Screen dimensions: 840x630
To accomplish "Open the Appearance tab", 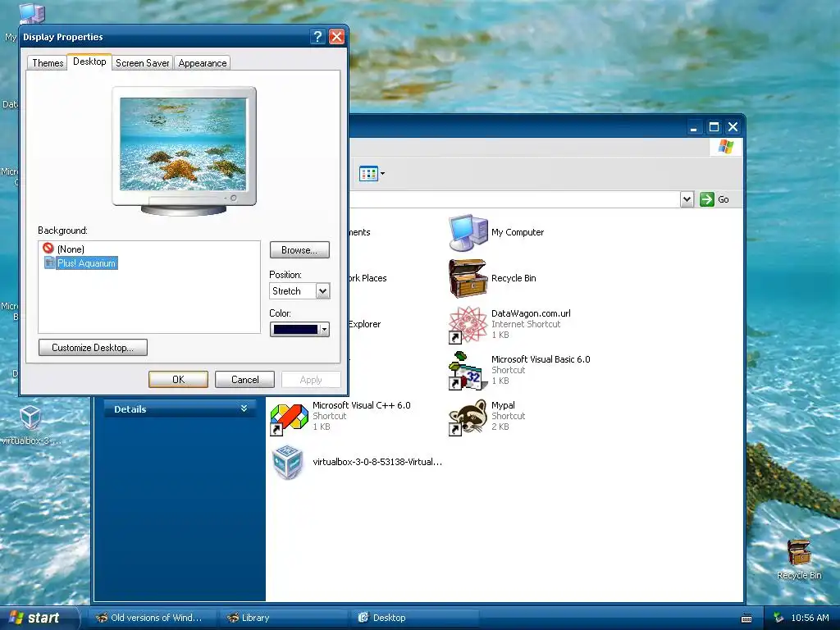I will coord(203,62).
